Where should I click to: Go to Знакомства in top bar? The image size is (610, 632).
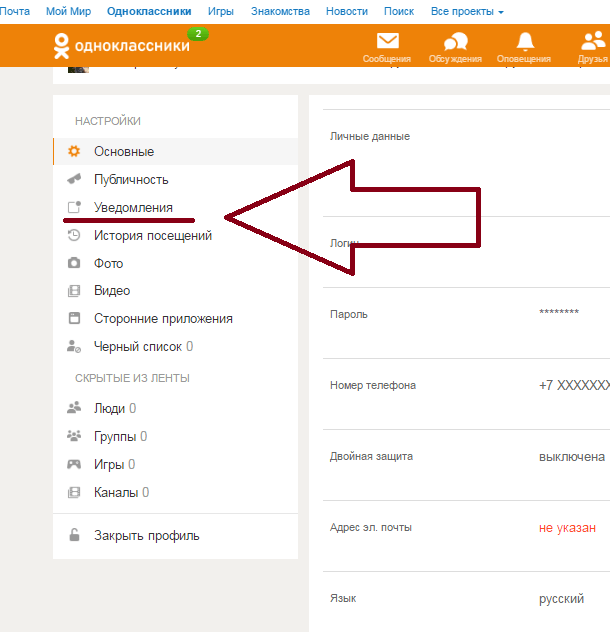tap(280, 11)
